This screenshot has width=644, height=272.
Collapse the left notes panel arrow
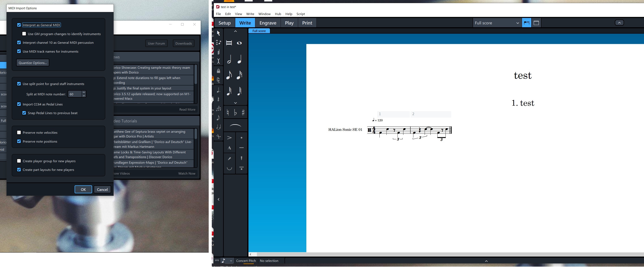click(x=219, y=199)
